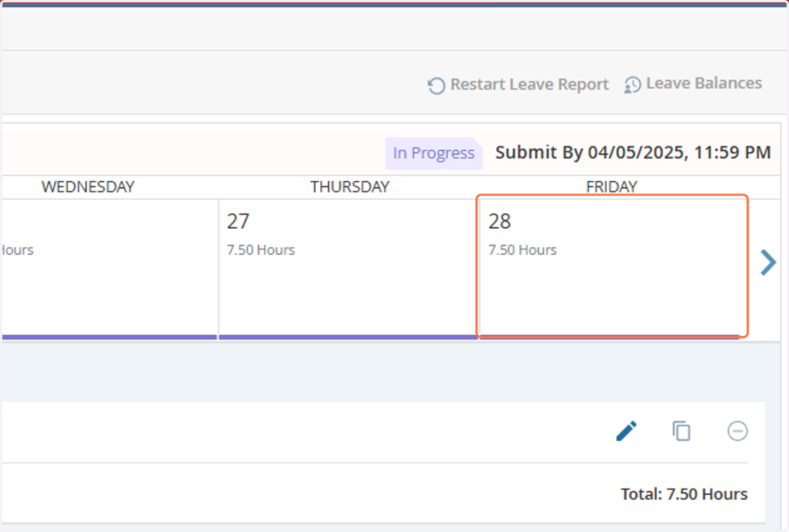The width and height of the screenshot is (789, 532).
Task: Click 7.50 Hours under day 28
Action: [523, 250]
